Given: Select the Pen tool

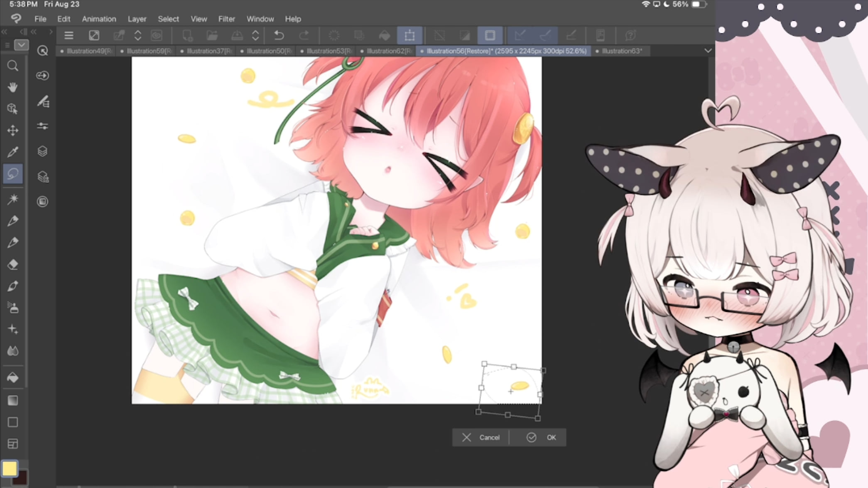Looking at the screenshot, I should click(13, 221).
